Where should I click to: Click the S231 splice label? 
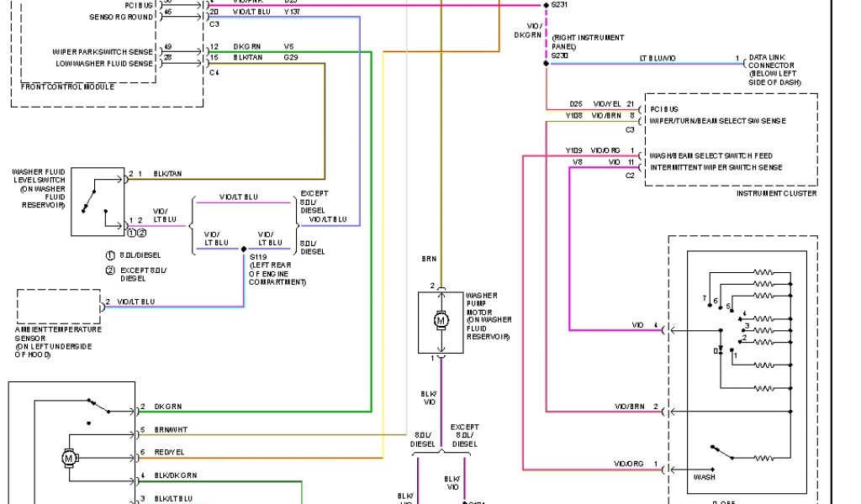click(559, 5)
